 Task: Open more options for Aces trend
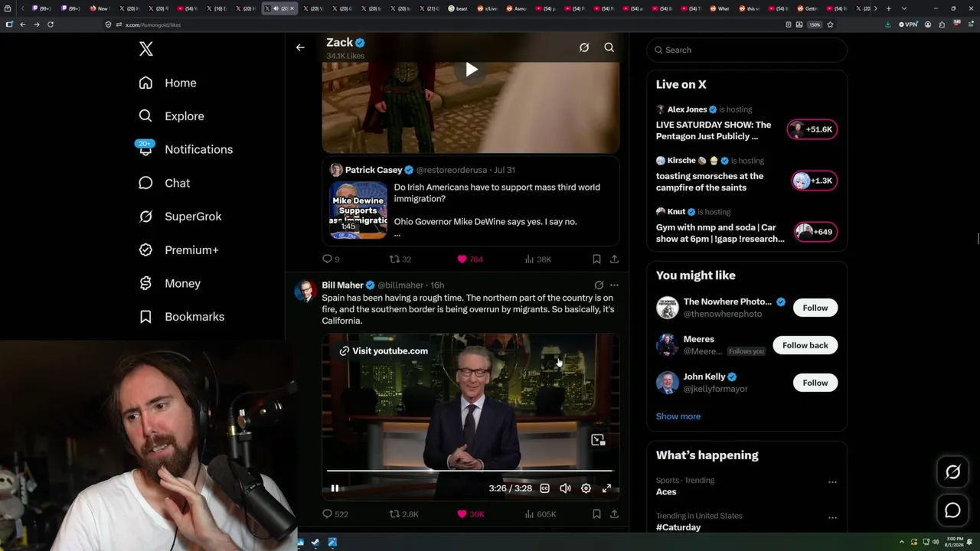click(x=832, y=482)
